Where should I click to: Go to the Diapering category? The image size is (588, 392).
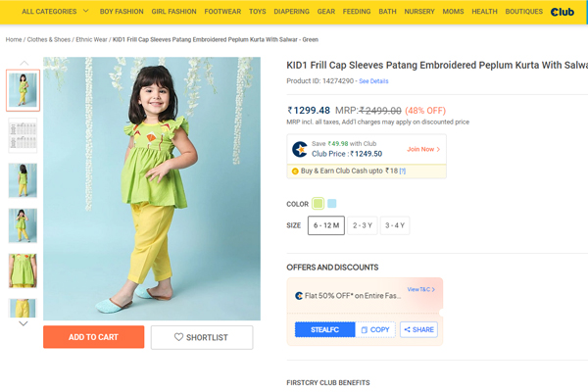point(292,12)
